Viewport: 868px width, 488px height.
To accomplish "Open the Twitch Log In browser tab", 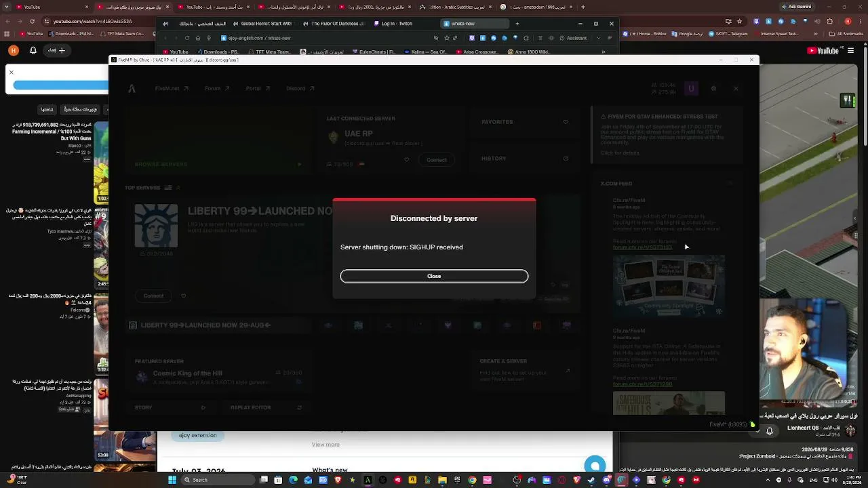I will pyautogui.click(x=401, y=24).
